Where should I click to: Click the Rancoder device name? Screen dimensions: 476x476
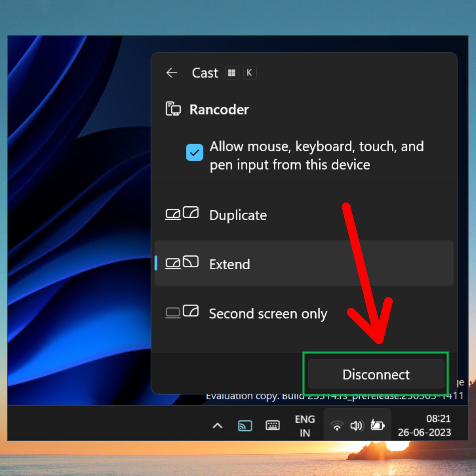219,109
